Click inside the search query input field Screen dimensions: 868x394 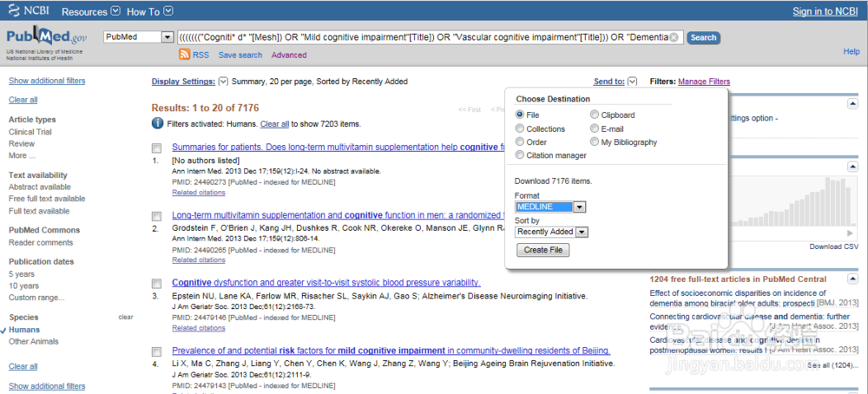coord(431,37)
